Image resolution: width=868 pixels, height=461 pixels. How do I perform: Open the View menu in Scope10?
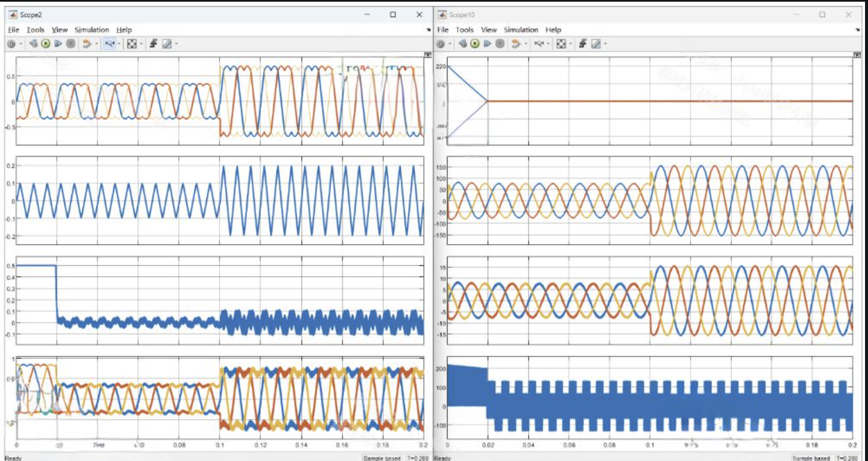(488, 30)
